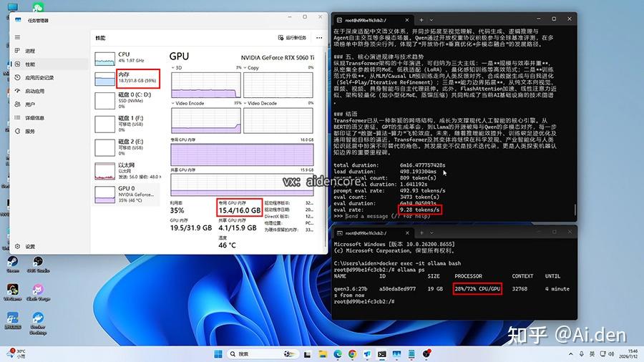
Task: Open Microsoft Edge from the taskbar
Action: 338,354
